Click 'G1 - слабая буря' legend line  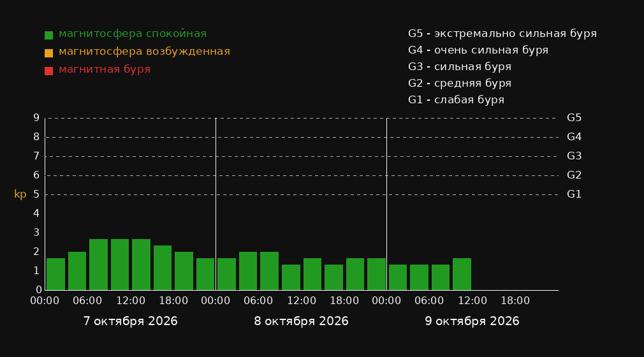coord(456,100)
